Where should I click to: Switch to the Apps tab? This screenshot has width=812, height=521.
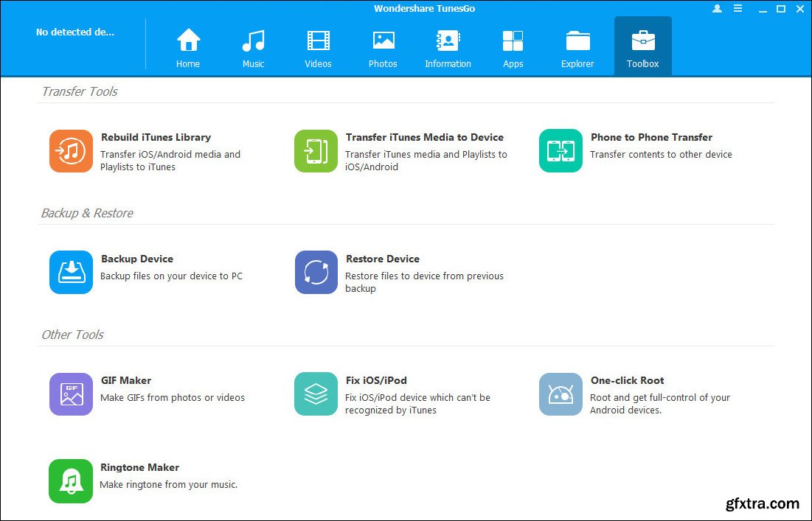pos(513,48)
